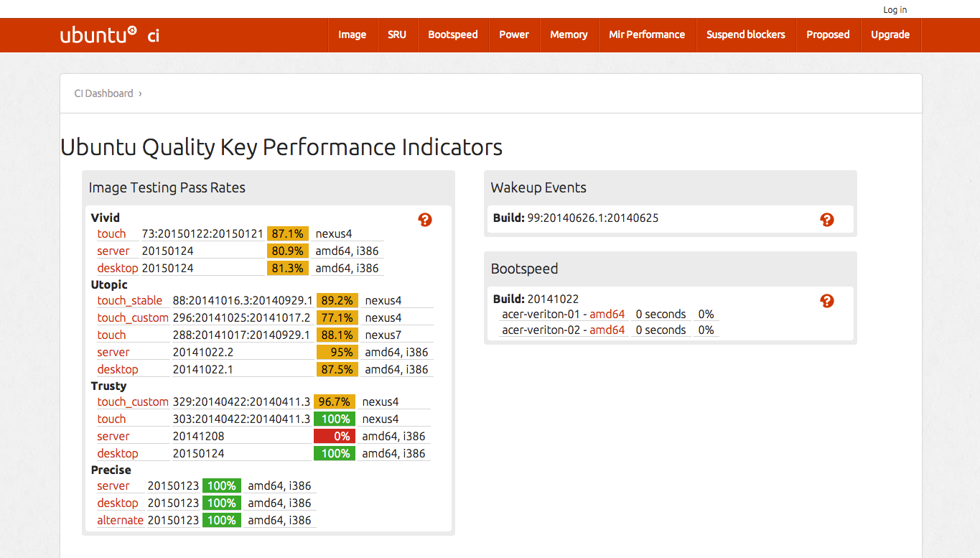The width and height of the screenshot is (980, 558).
Task: Click Bootspeed build 20141022 text
Action: [x=553, y=299]
